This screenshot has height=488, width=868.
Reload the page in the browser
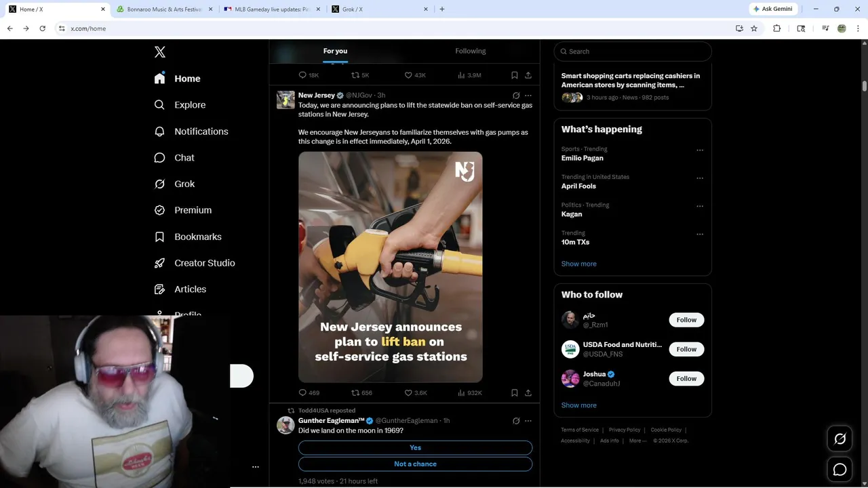42,28
